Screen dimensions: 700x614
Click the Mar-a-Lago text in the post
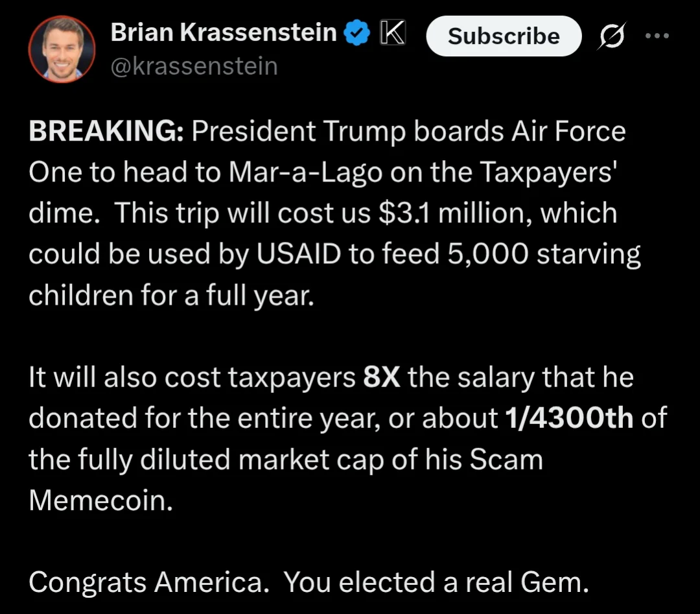(305, 172)
